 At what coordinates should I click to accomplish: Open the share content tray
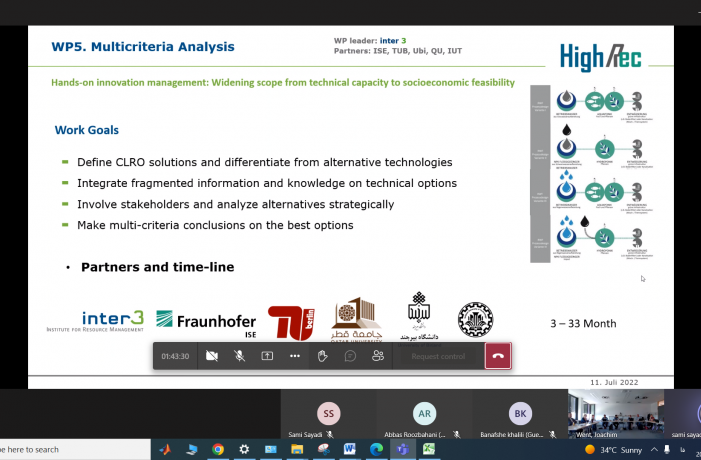point(267,356)
